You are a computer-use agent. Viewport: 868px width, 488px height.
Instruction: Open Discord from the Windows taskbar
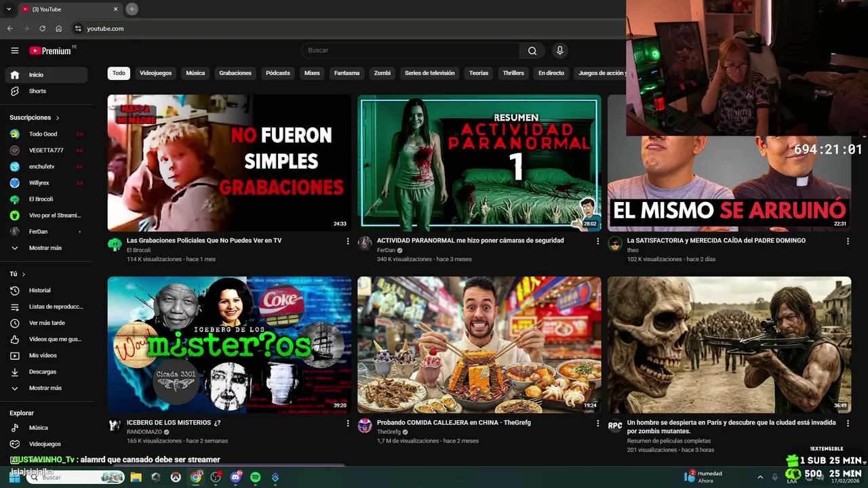click(236, 477)
